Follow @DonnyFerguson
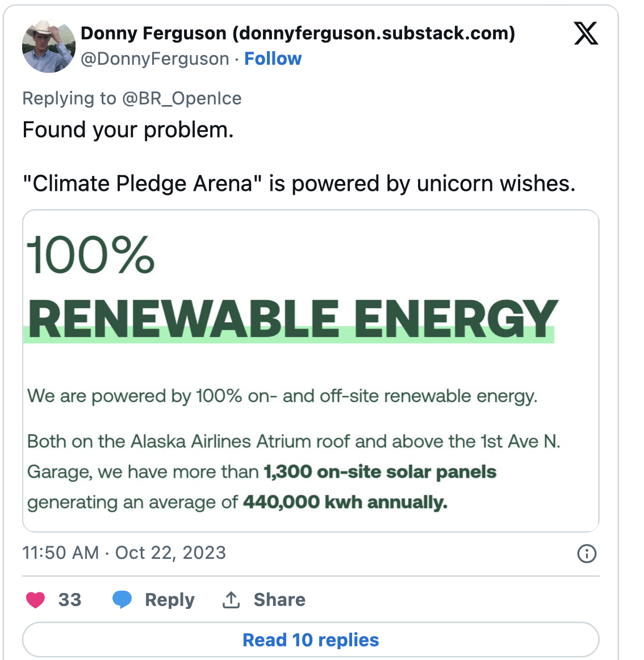The image size is (644, 660). 273,59
